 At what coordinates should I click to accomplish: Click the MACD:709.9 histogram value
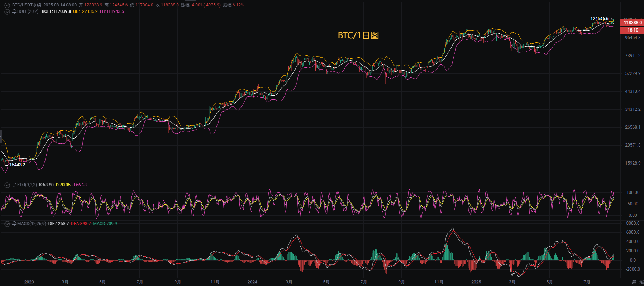click(105, 224)
